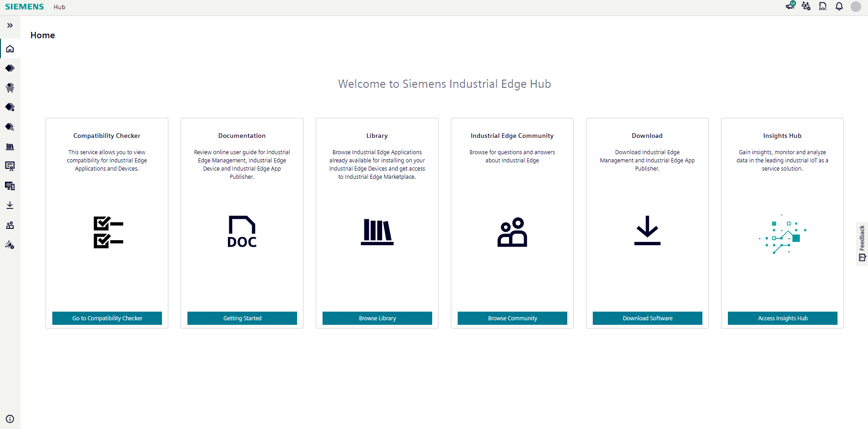Click the Compatibility Checker card title

107,136
